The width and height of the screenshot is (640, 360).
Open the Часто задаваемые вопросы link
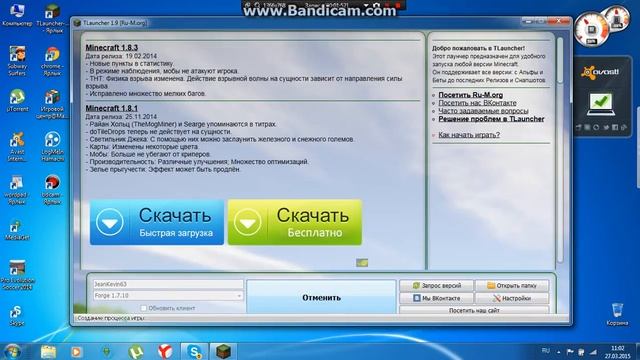pyautogui.click(x=483, y=111)
